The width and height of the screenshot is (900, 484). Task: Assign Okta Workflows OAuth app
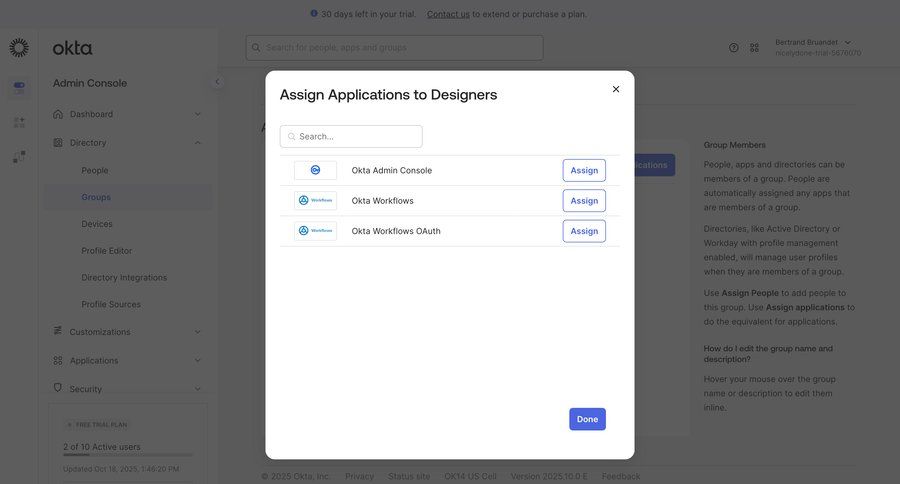(x=584, y=231)
